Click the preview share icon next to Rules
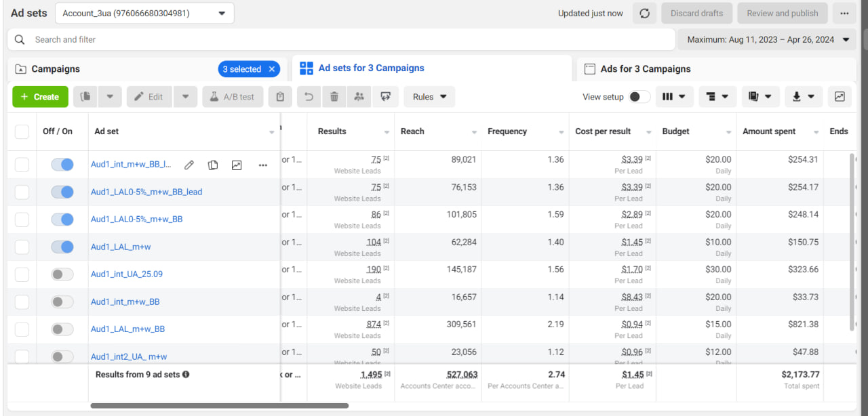The width and height of the screenshot is (868, 416). [x=385, y=97]
